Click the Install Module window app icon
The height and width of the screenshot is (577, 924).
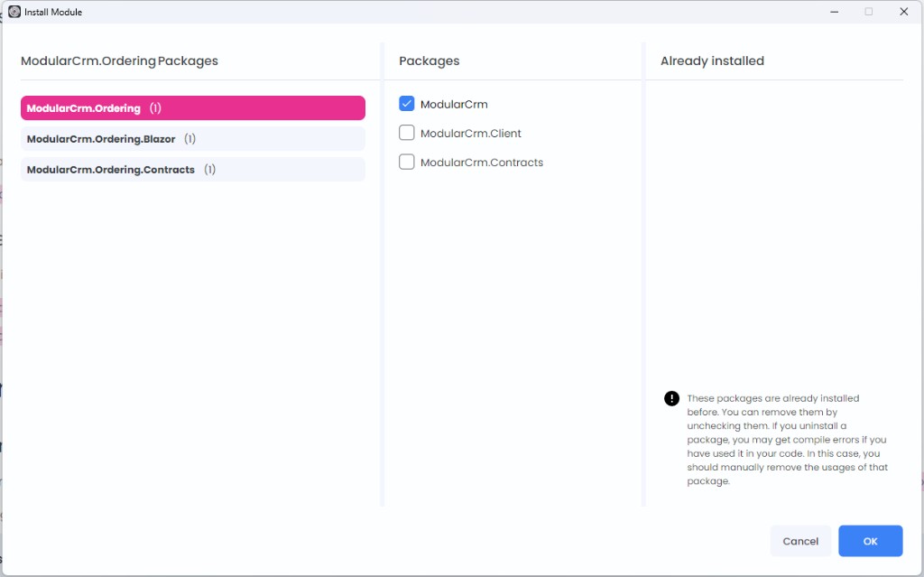[x=14, y=12]
